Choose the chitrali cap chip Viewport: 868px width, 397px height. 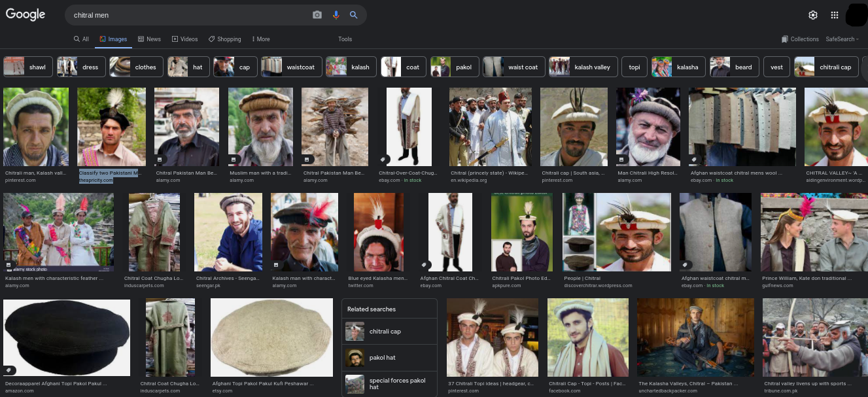point(826,67)
